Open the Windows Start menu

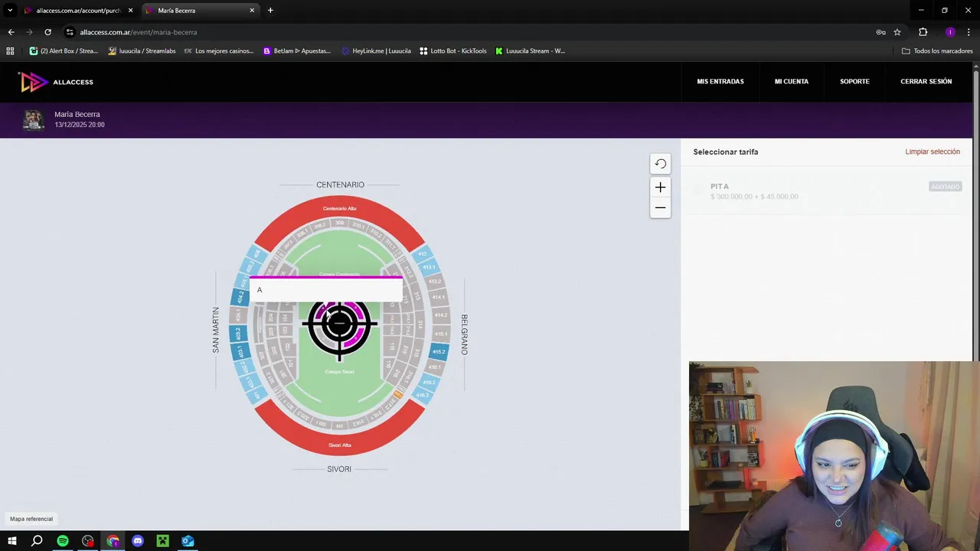tap(12, 541)
